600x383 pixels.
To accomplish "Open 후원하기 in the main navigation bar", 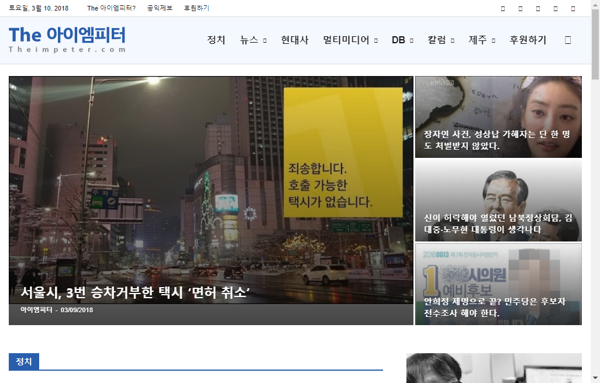I will (528, 40).
